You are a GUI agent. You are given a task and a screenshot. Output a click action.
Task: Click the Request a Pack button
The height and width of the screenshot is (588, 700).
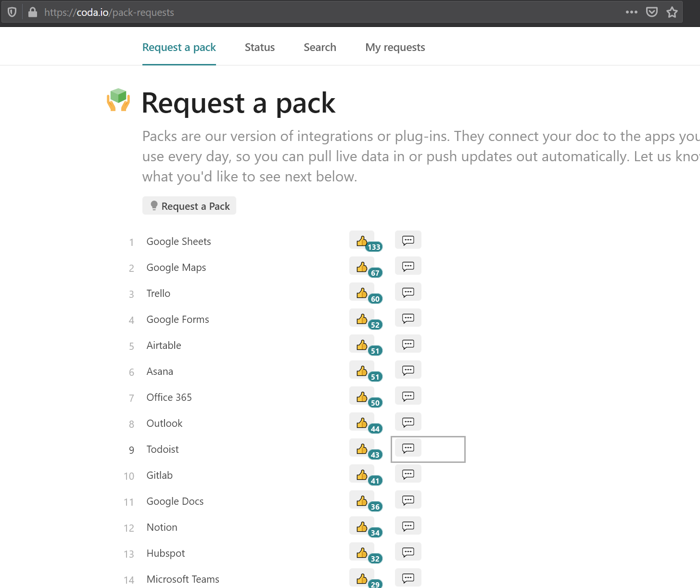coord(189,206)
